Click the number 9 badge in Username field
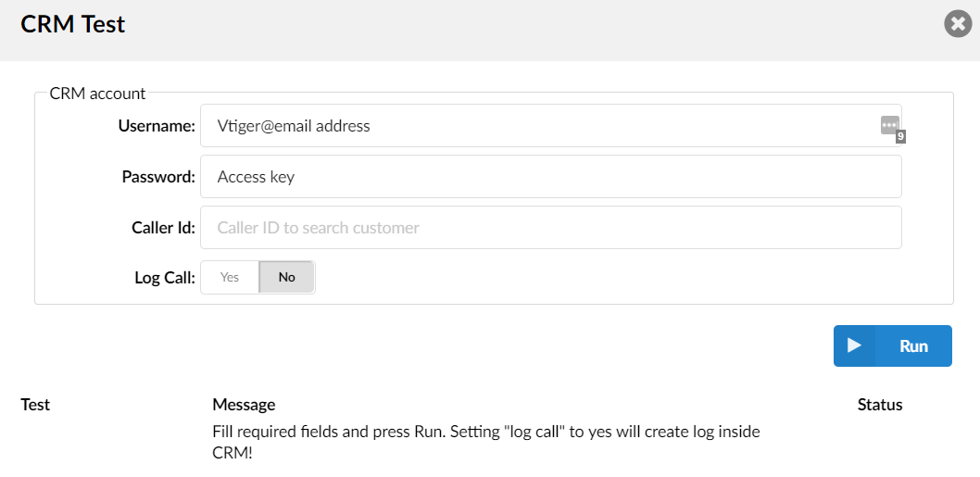 click(x=900, y=136)
